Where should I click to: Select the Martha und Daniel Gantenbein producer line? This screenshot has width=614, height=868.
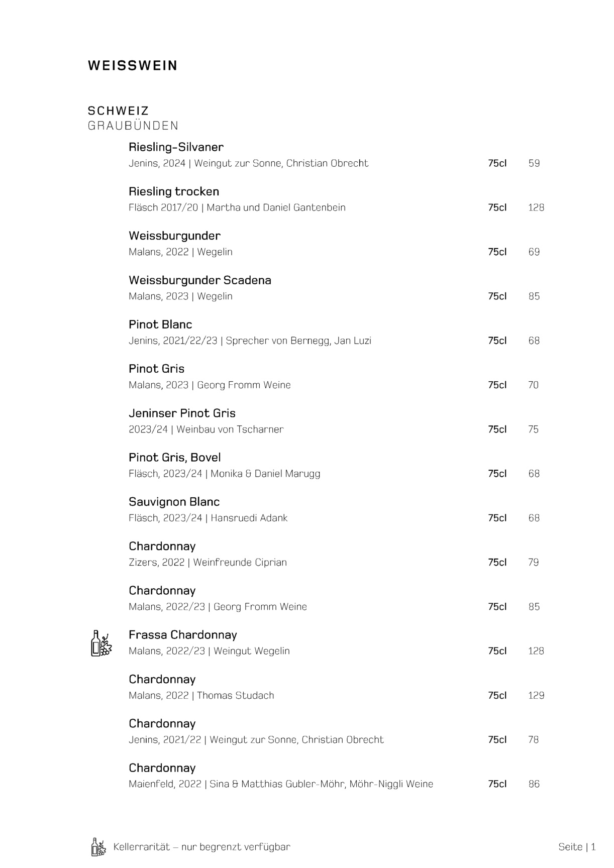click(237, 207)
